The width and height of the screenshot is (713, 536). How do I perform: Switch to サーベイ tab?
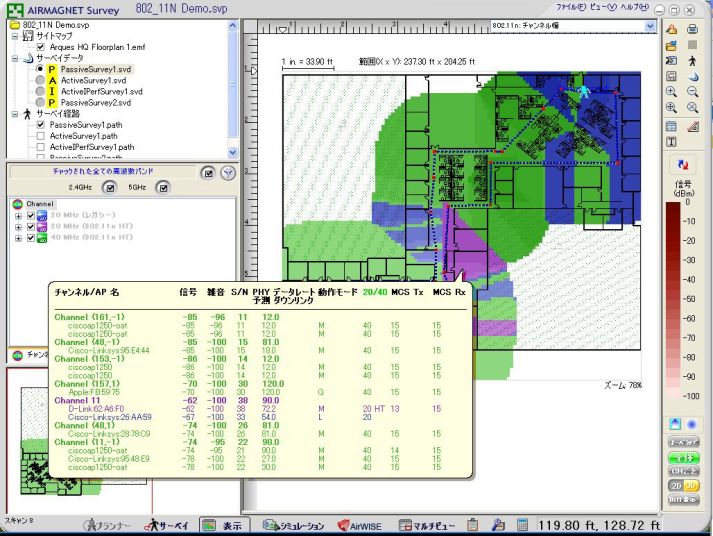tap(166, 525)
